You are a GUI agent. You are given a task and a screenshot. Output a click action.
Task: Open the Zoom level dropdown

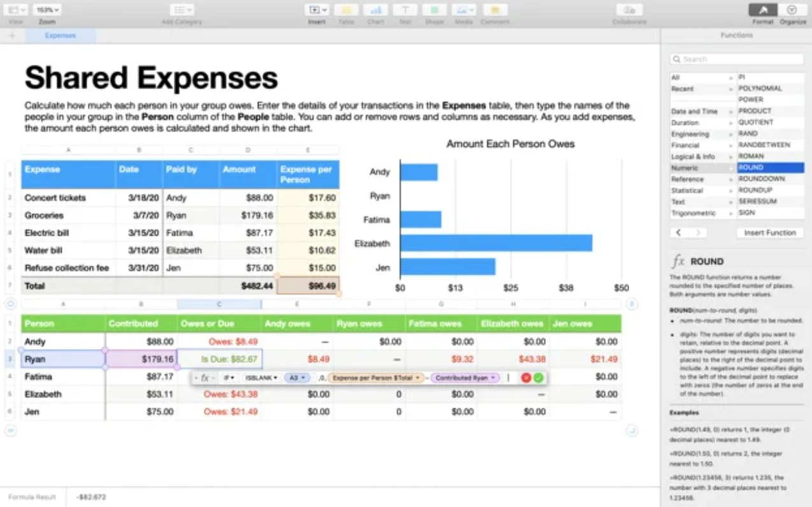[47, 9]
